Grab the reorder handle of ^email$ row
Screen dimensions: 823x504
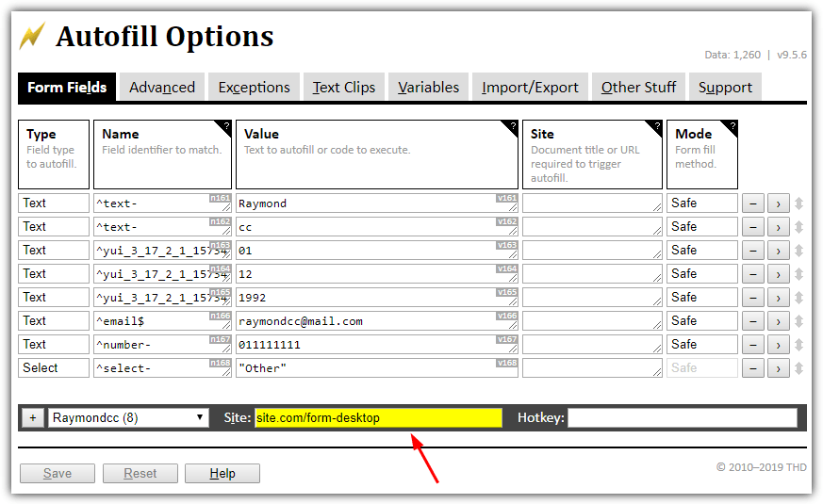[x=798, y=321]
